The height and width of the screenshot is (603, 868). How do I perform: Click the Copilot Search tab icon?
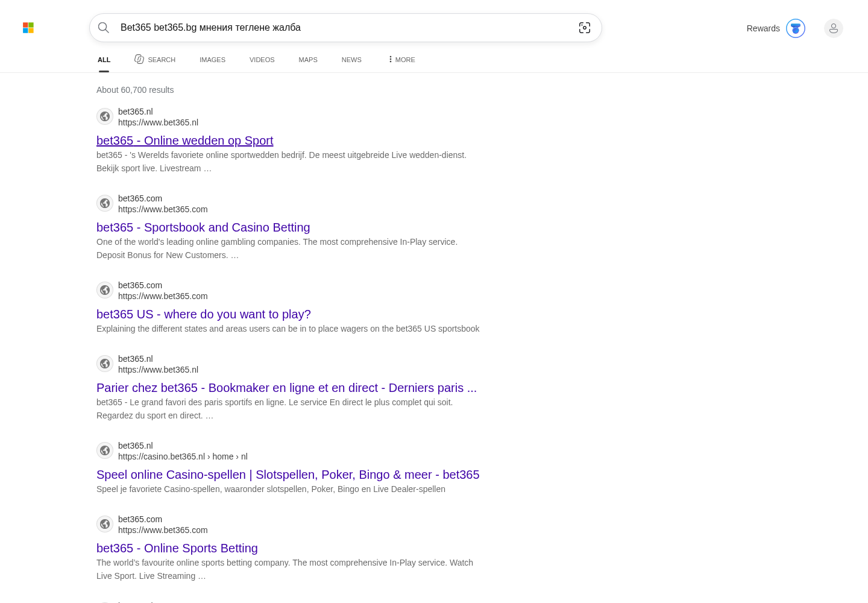click(x=139, y=59)
